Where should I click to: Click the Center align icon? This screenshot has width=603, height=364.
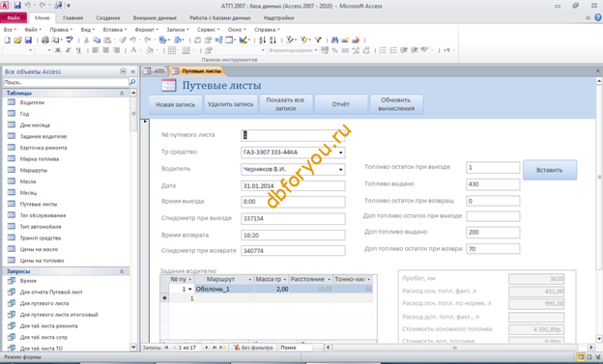[105, 50]
